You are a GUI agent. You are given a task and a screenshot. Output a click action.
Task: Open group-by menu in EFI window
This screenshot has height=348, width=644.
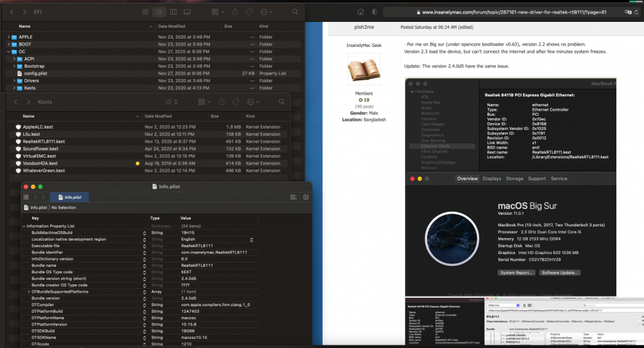(218, 12)
